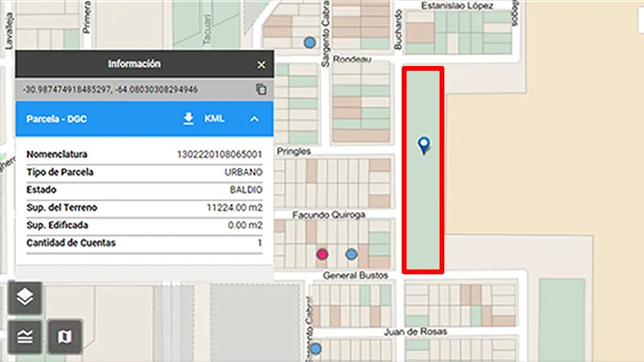
Task: Click the KML download arrow icon
Action: (188, 119)
